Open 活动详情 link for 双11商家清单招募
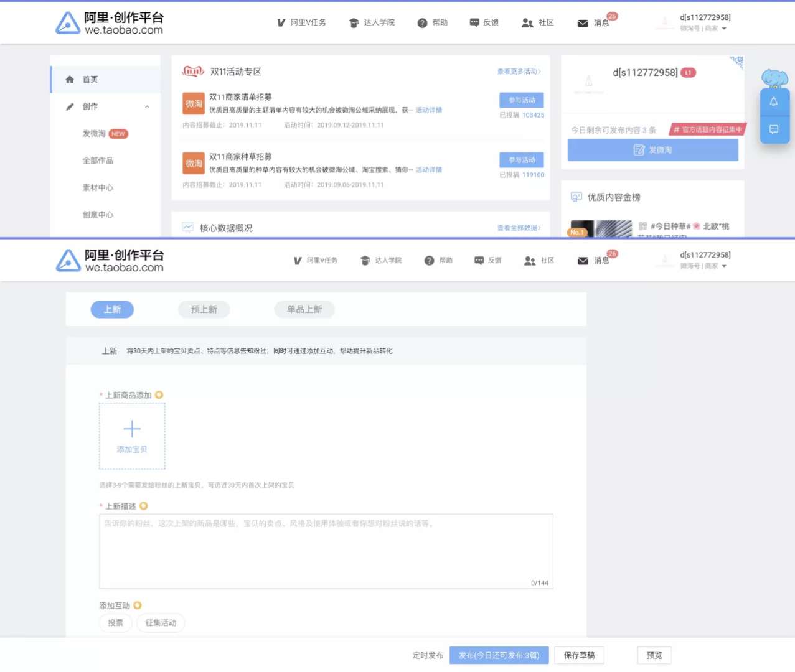This screenshot has height=672, width=795. click(x=429, y=110)
